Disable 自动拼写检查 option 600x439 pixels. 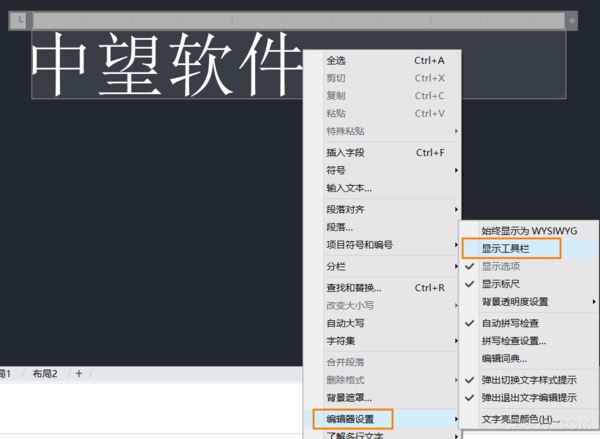(510, 323)
